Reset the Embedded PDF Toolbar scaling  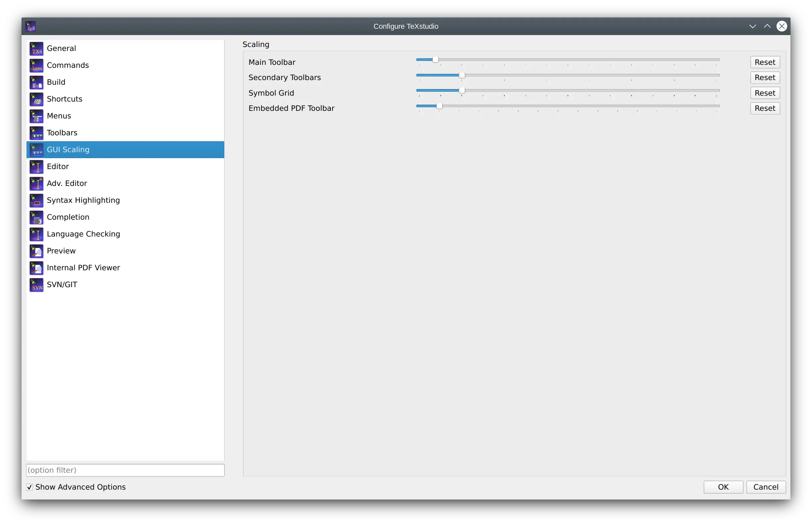tap(765, 108)
